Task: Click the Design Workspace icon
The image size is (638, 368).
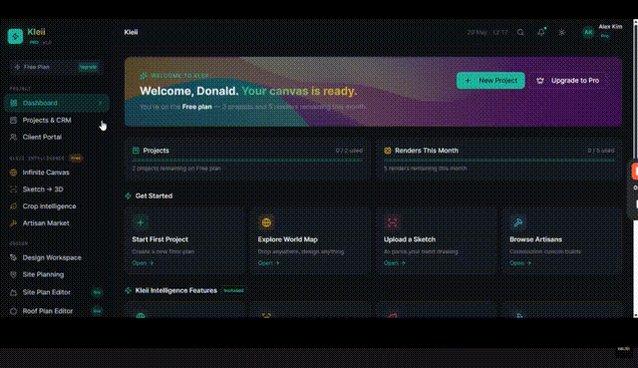Action: [13, 257]
